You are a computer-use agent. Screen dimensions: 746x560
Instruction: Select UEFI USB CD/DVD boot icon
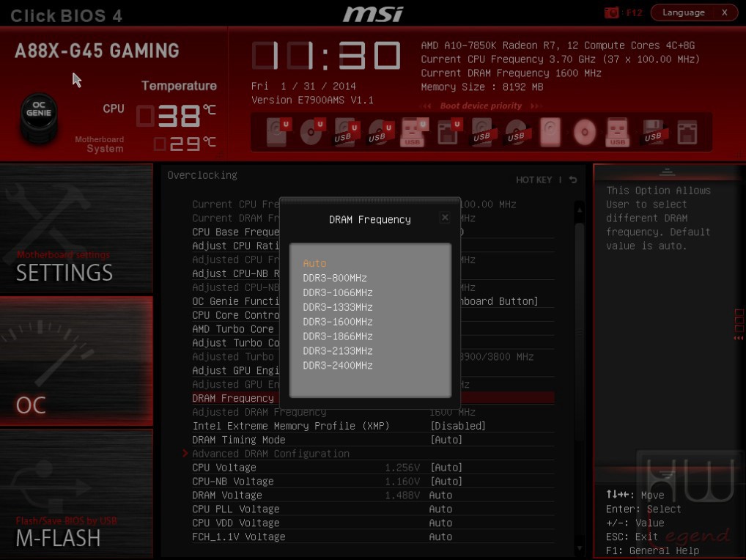coord(380,132)
